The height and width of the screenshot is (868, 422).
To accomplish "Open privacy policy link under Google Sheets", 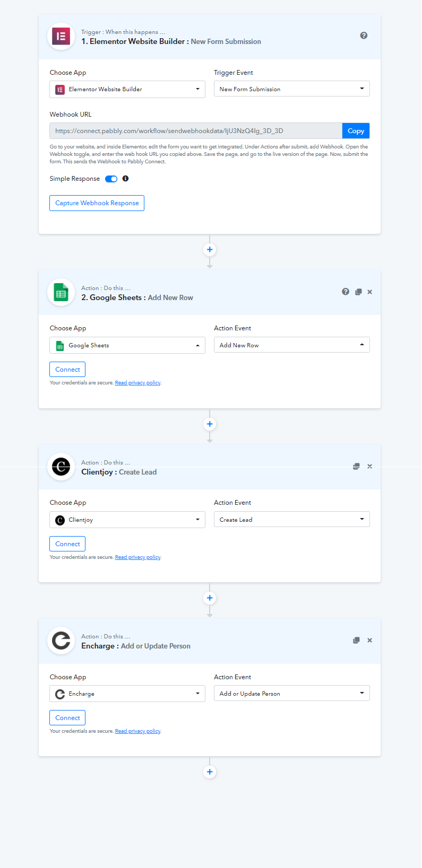I will tap(137, 383).
